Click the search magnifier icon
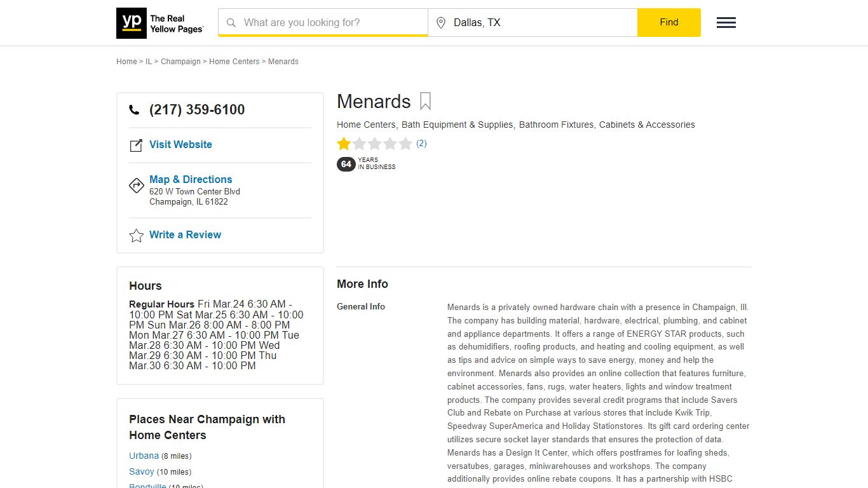 coord(231,23)
